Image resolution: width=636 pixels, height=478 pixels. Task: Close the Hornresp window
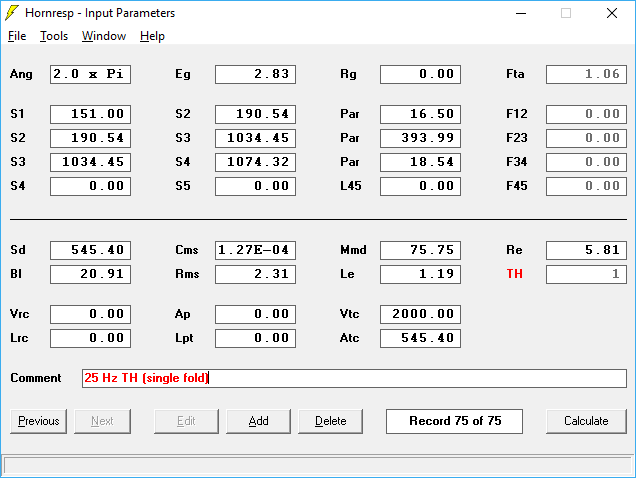(612, 13)
